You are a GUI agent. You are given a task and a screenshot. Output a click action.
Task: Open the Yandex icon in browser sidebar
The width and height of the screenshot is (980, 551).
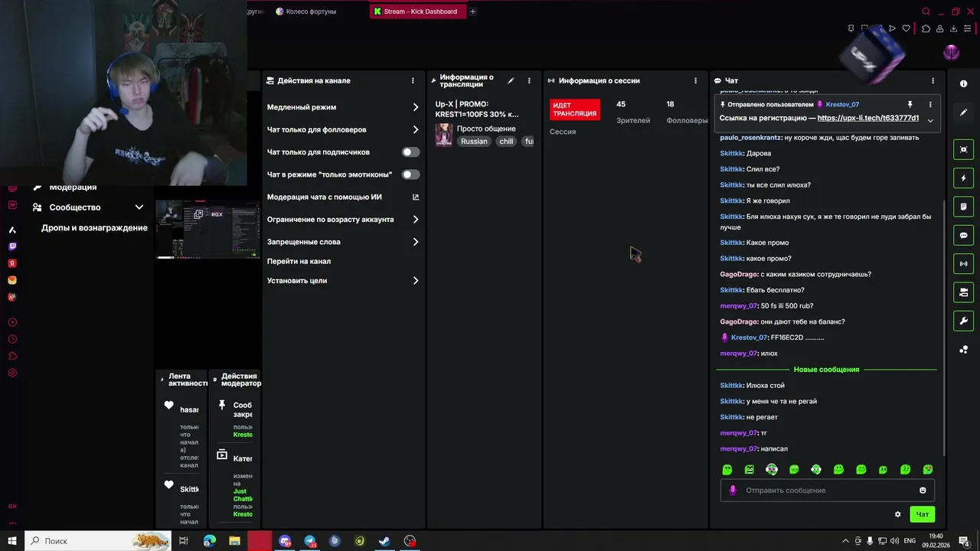pyautogui.click(x=12, y=263)
